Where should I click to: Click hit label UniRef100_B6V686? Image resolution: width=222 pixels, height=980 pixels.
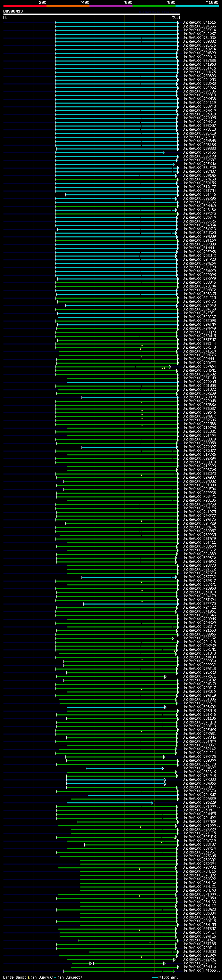click(199, 61)
